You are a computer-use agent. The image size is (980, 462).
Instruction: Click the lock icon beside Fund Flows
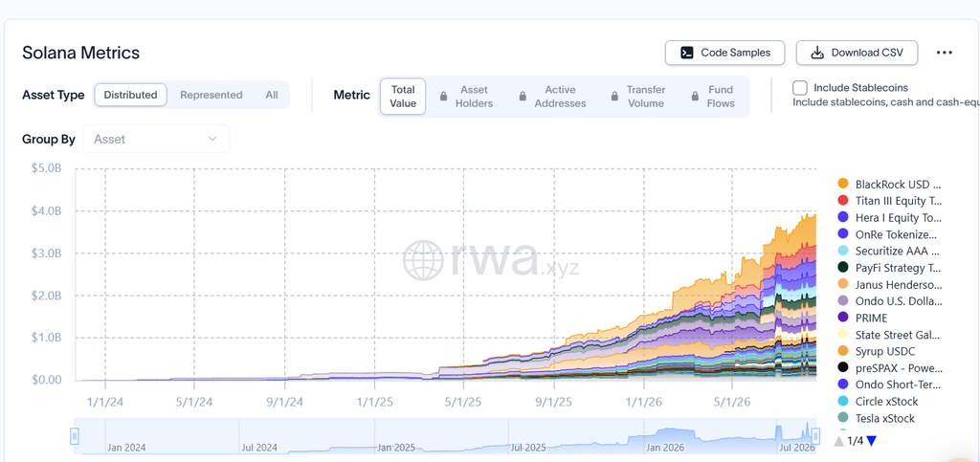[x=694, y=97]
